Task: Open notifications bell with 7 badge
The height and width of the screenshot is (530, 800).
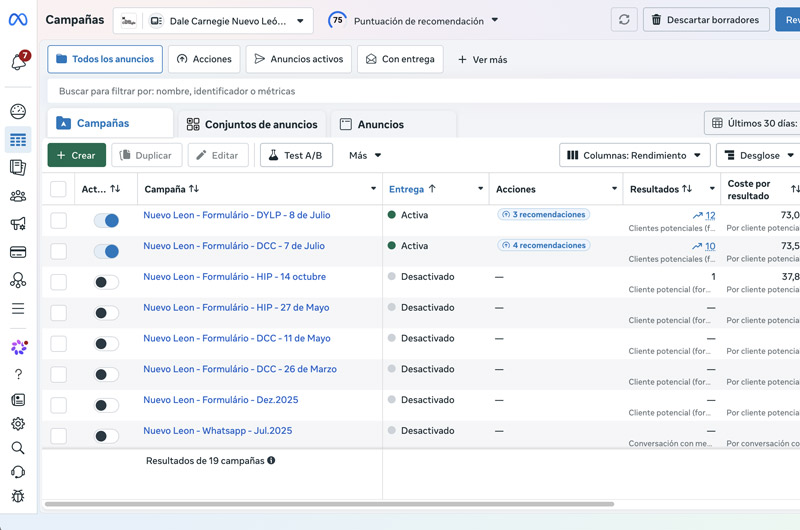Action: point(19,61)
